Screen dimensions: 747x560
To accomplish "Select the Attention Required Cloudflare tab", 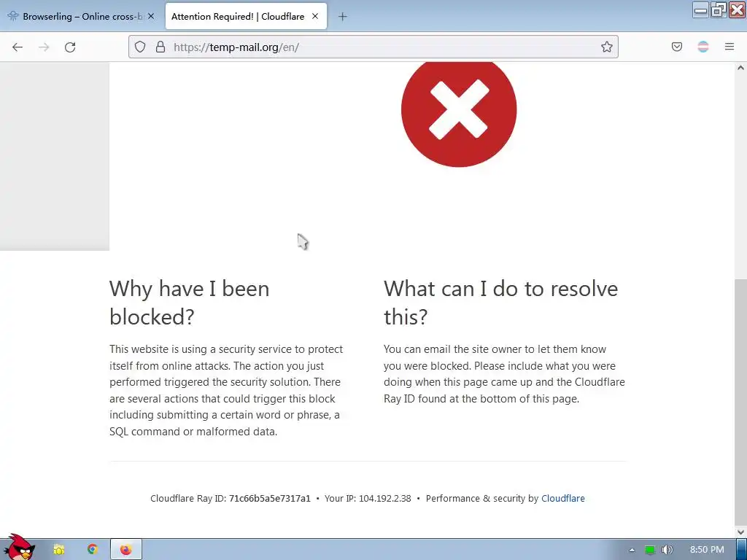I will click(x=246, y=17).
